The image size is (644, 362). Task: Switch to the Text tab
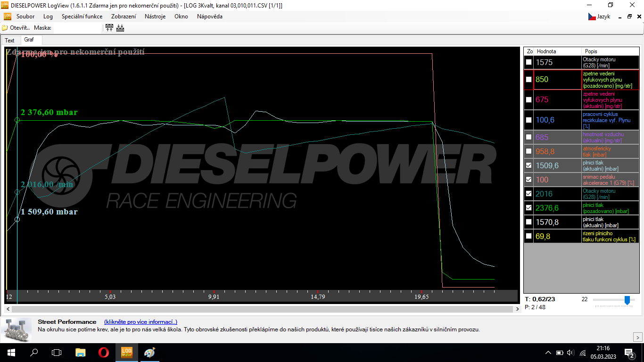tap(10, 41)
